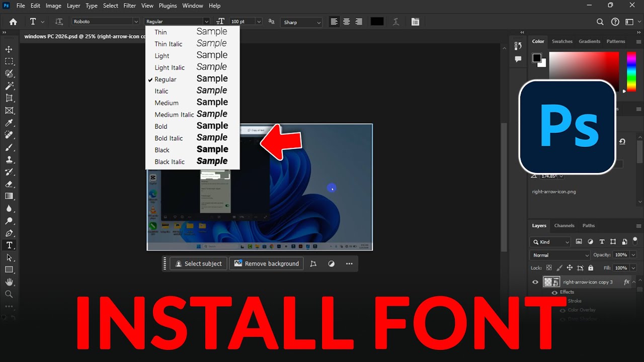This screenshot has height=362, width=644.
Task: Click the Remove background button
Action: tap(266, 263)
